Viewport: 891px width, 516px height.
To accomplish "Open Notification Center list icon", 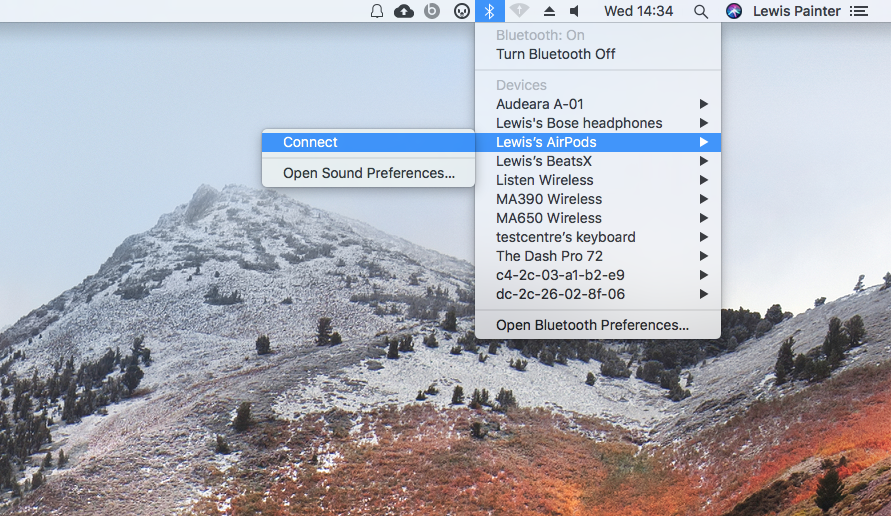I will 858,11.
